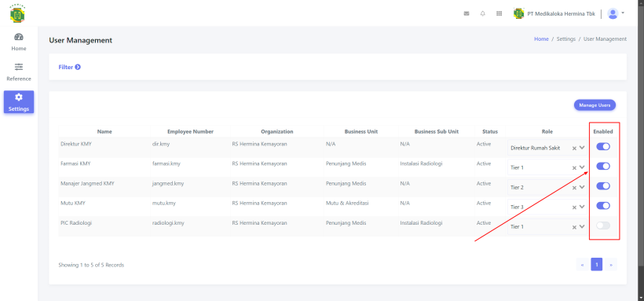644x301 pixels.
Task: Go to Home in the sidebar
Action: coord(19,42)
